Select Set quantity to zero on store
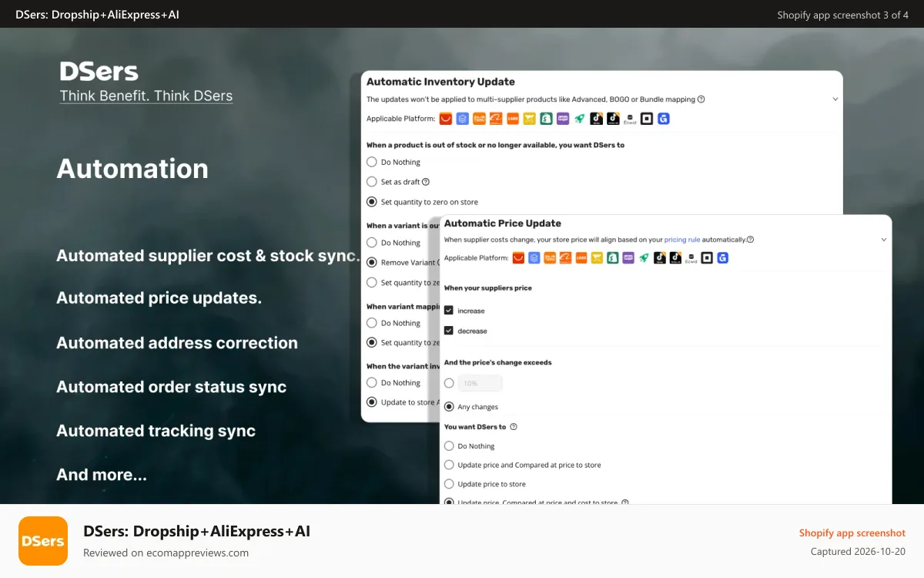Image resolution: width=924 pixels, height=578 pixels. click(372, 202)
